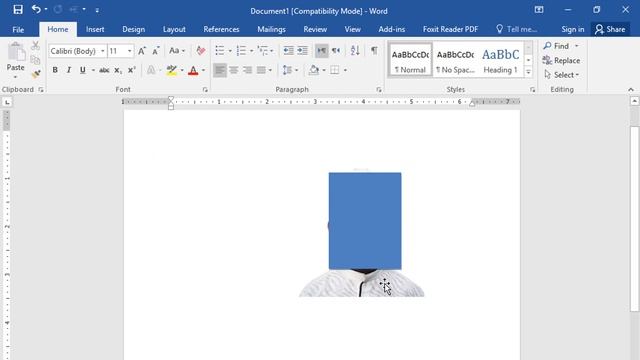Image resolution: width=640 pixels, height=360 pixels.
Task: Open the File menu
Action: [18, 29]
